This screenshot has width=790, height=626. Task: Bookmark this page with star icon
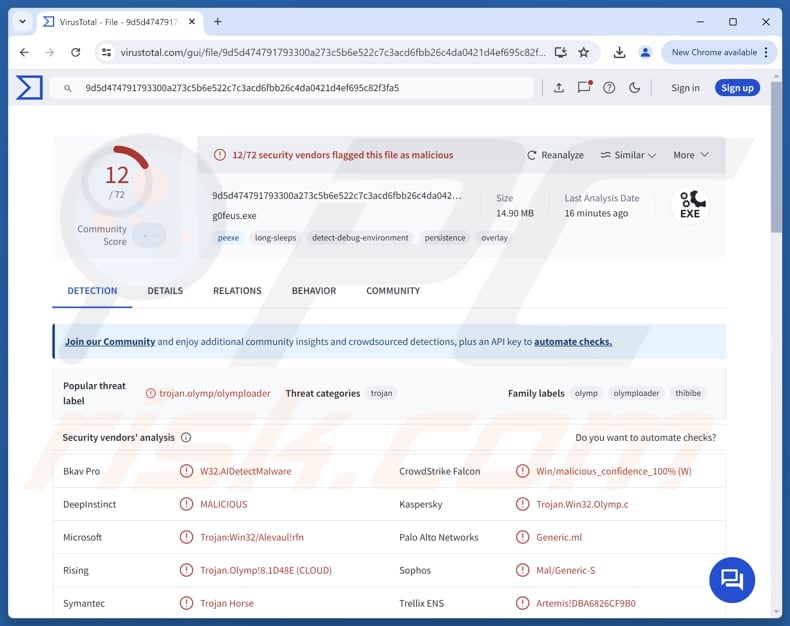(584, 52)
